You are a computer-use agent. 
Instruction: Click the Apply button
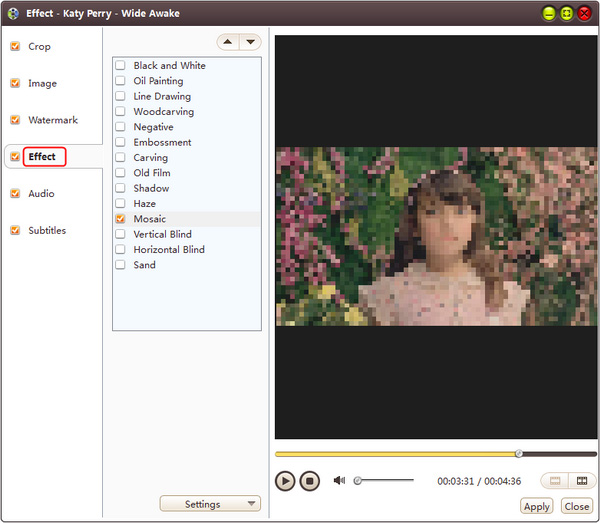pyautogui.click(x=537, y=507)
